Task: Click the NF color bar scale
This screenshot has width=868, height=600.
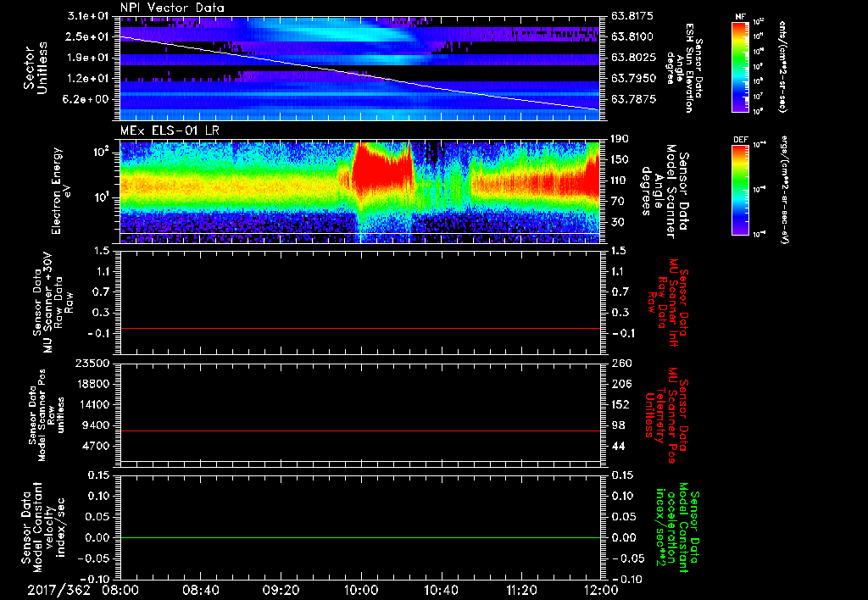Action: (740, 66)
